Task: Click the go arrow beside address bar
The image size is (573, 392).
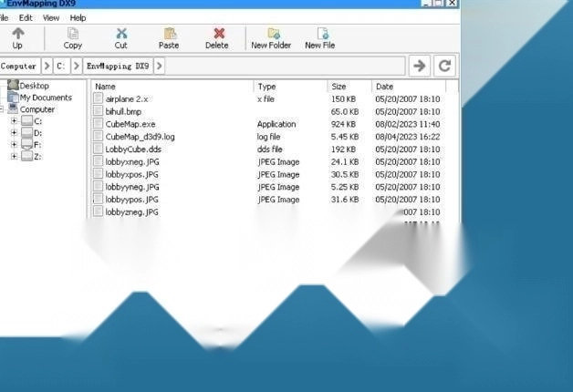Action: [x=419, y=66]
